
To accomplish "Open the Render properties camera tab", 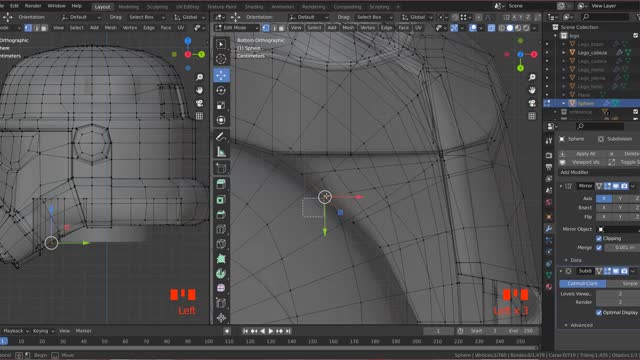I will click(549, 155).
